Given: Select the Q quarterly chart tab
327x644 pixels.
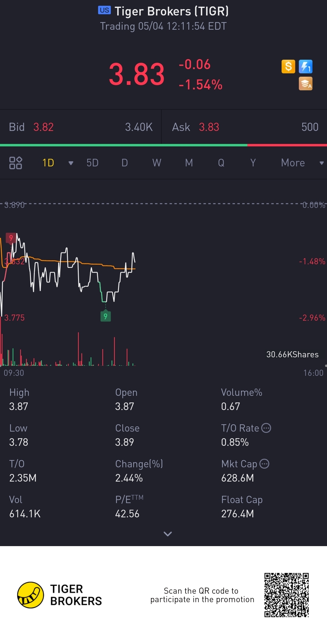Looking at the screenshot, I should coord(221,163).
